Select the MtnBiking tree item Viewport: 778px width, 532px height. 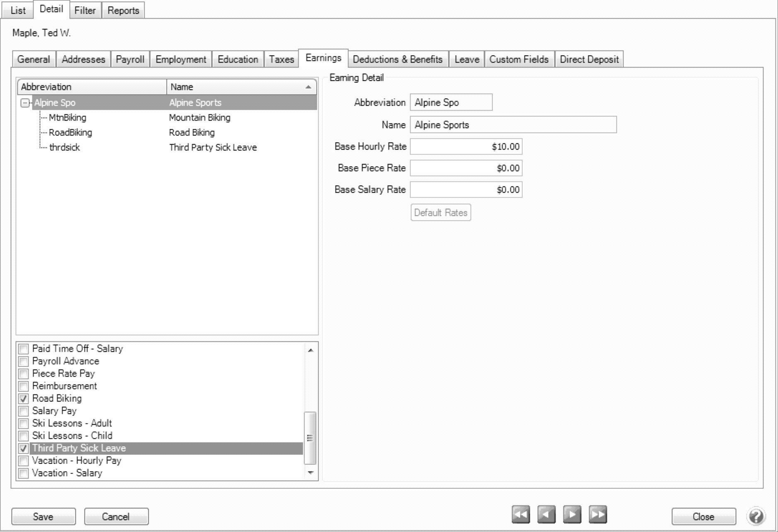(x=68, y=118)
